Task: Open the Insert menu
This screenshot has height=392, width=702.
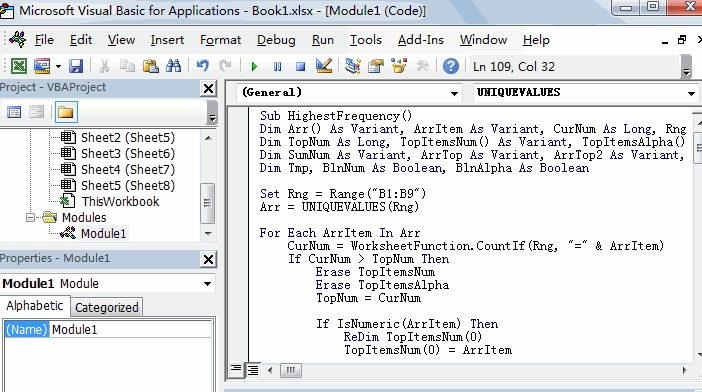Action: (167, 40)
